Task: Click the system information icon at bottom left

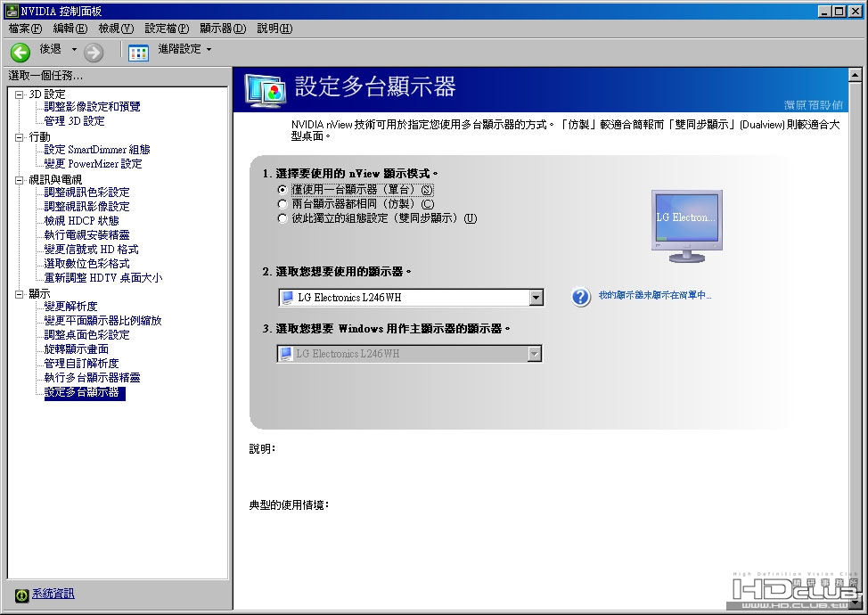Action: [21, 595]
